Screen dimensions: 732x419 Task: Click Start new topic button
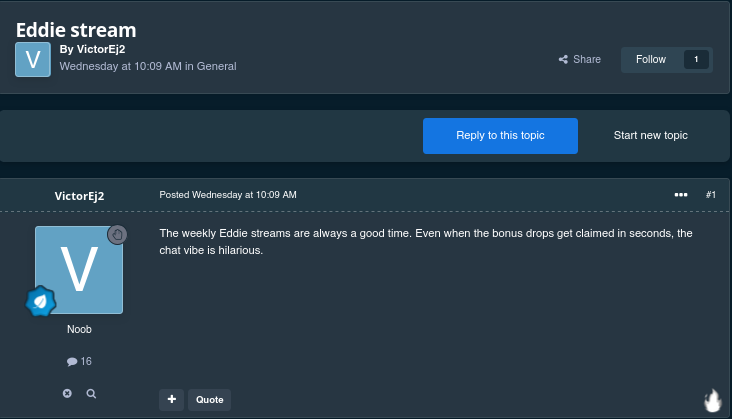[x=650, y=135]
